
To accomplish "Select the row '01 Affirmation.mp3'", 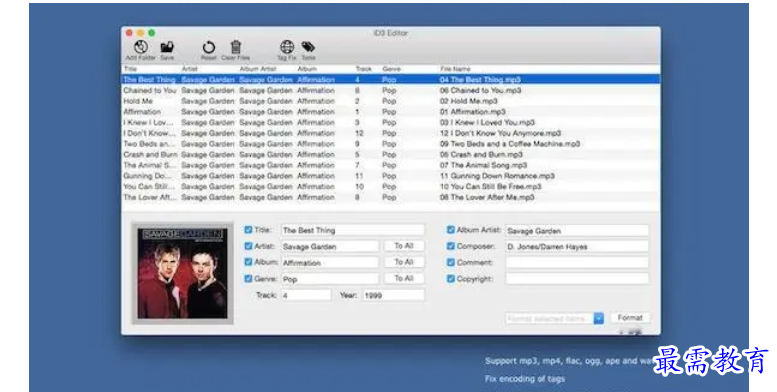I will pyautogui.click(x=390, y=112).
